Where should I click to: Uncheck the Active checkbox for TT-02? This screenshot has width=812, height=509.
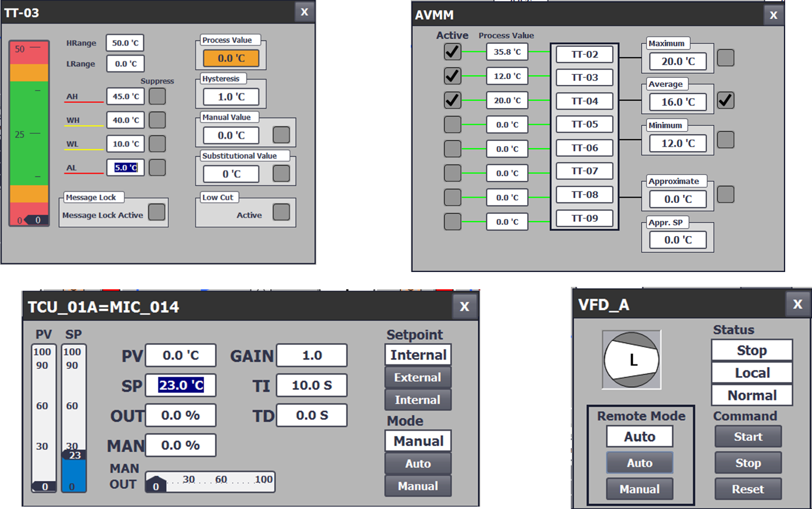(452, 52)
